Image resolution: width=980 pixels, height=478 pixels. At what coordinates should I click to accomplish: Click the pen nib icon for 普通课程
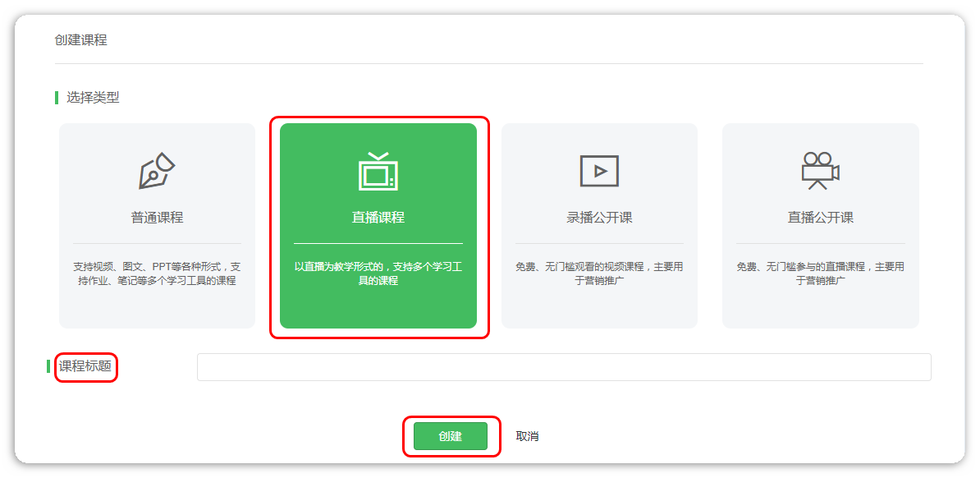coord(157,171)
